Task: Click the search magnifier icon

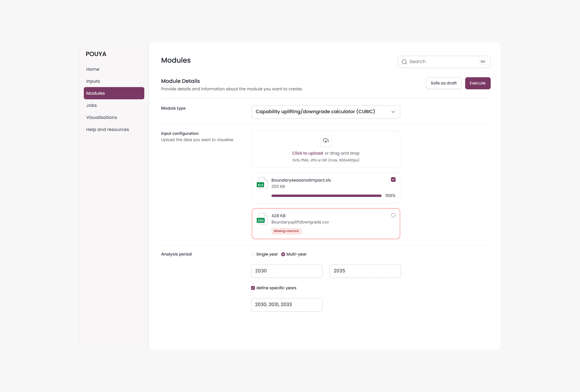Action: [x=404, y=62]
